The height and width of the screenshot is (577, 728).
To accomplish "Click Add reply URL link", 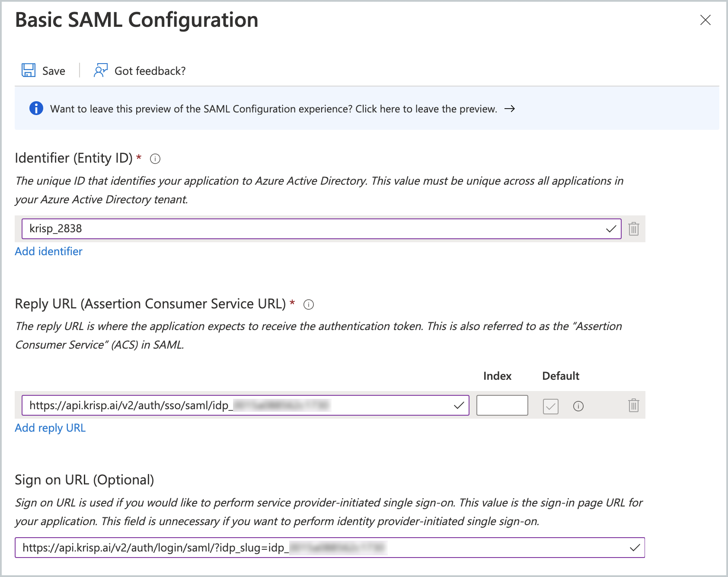I will pos(50,428).
